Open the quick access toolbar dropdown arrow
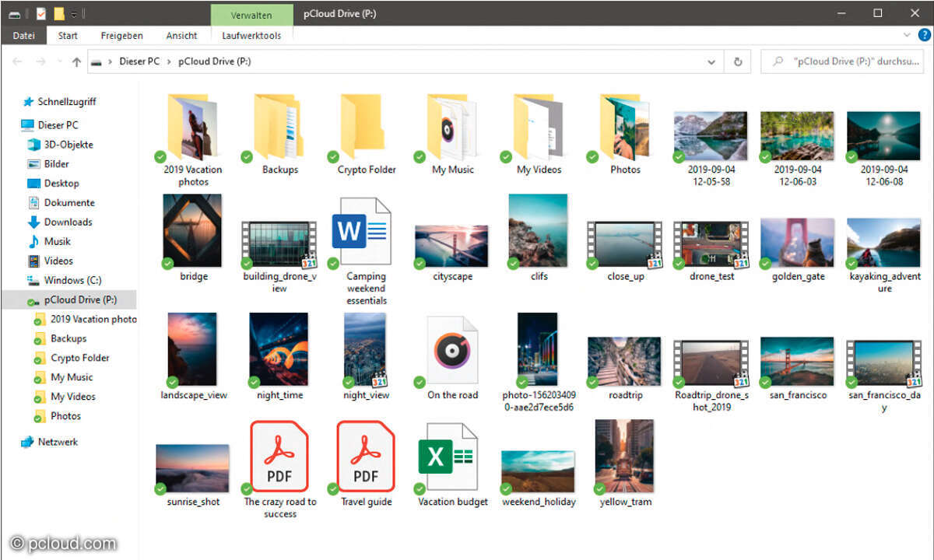 point(74,14)
